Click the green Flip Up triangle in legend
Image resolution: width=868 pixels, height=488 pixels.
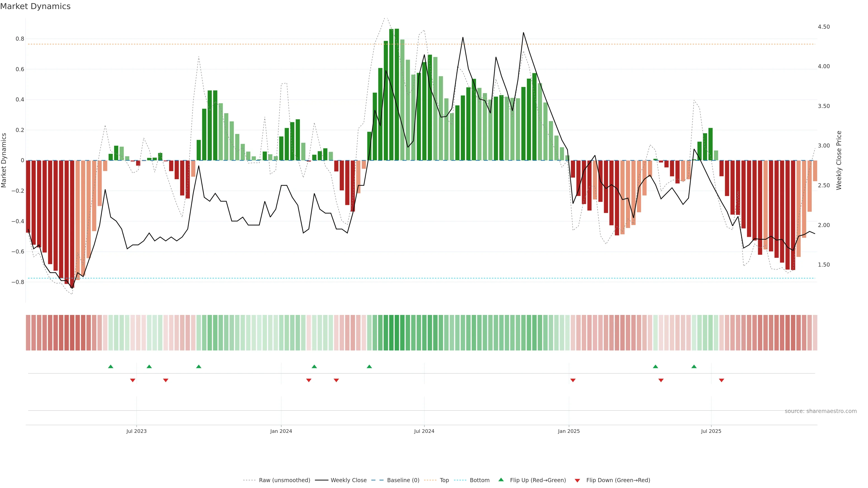click(501, 480)
